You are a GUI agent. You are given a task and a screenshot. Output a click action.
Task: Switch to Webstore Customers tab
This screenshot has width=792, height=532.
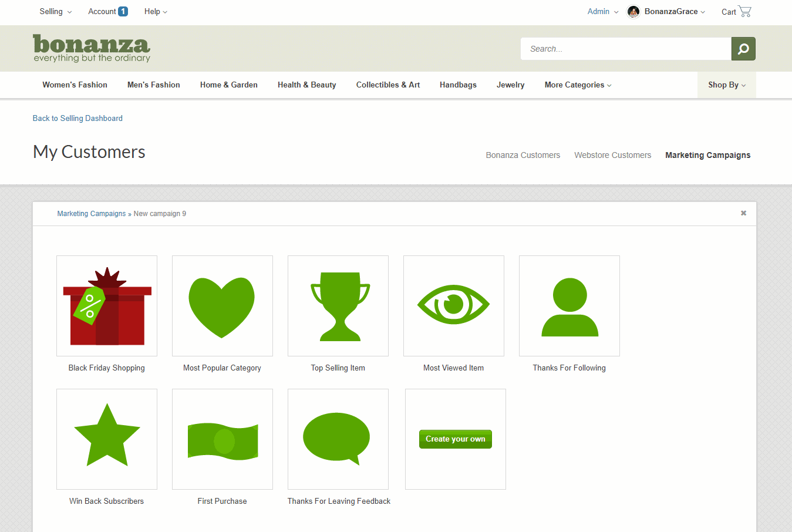[x=613, y=155]
